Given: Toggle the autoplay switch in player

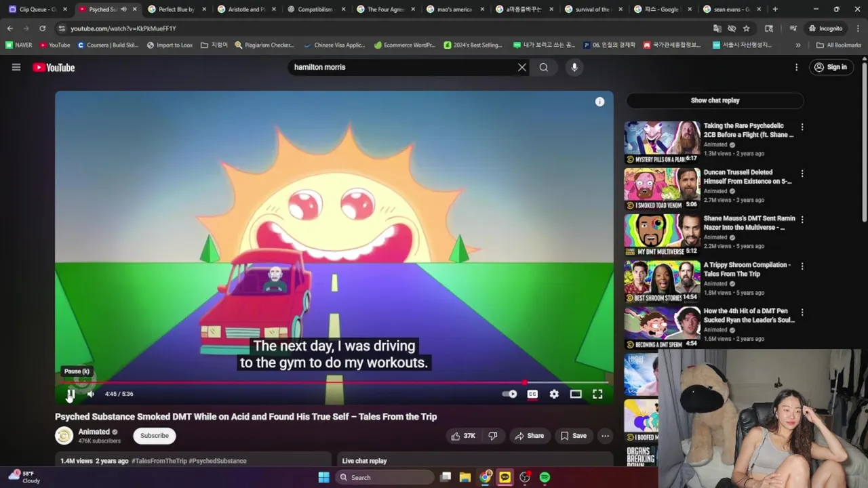Looking at the screenshot, I should tap(509, 394).
